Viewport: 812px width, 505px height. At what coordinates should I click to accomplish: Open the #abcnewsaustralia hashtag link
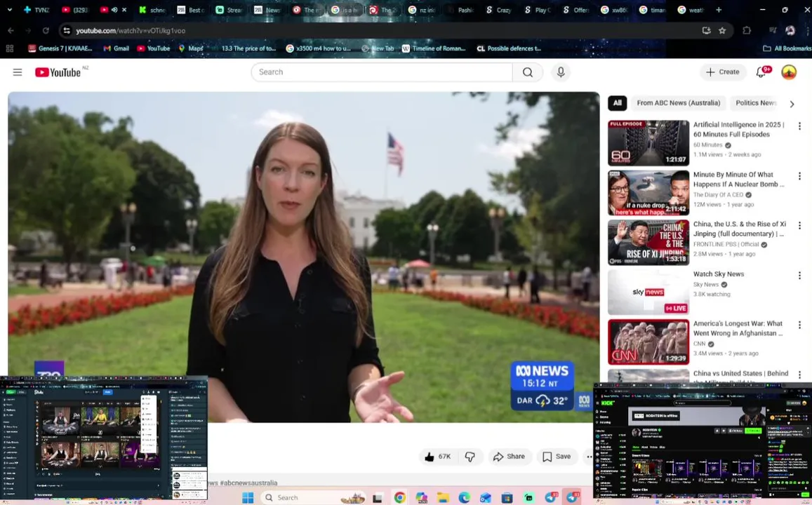coord(248,483)
